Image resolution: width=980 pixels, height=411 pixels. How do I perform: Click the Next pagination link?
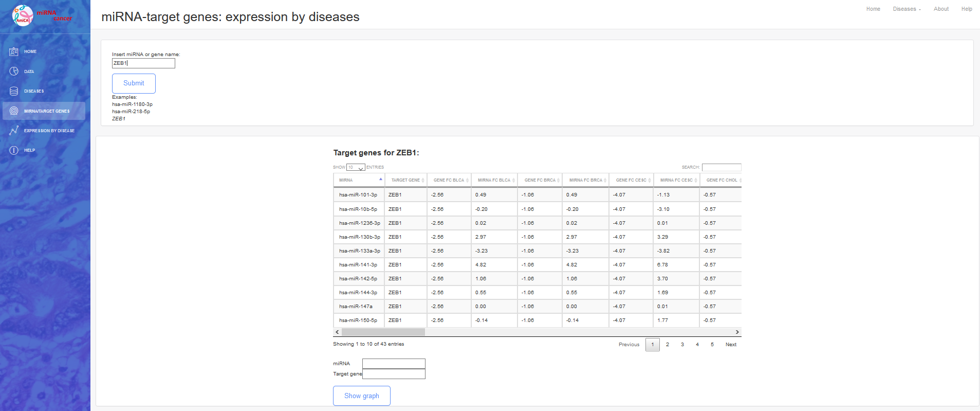pos(731,345)
